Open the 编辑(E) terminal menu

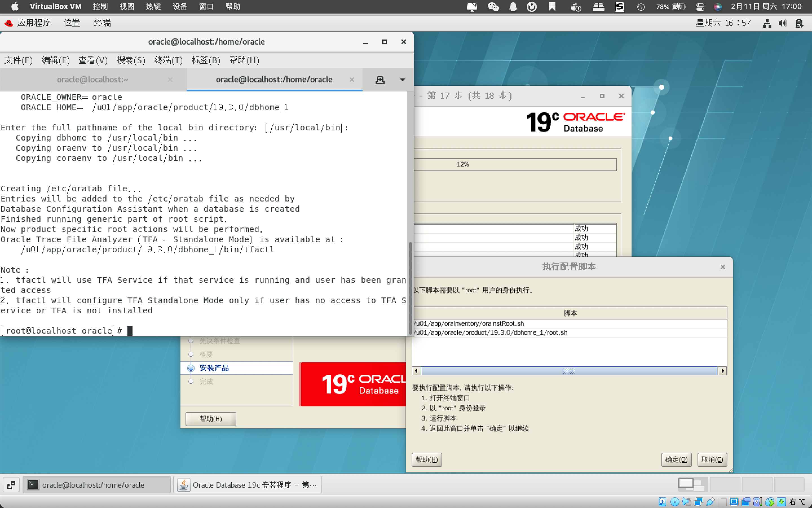click(56, 60)
